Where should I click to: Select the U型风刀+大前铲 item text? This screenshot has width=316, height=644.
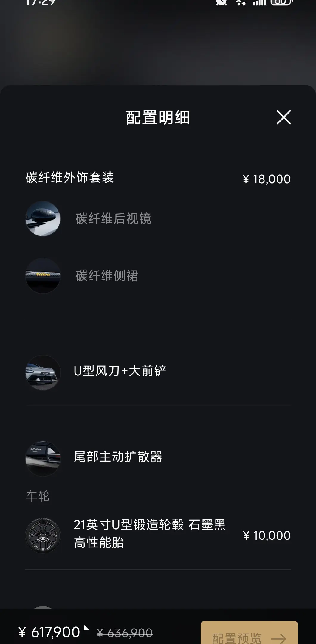pyautogui.click(x=120, y=371)
